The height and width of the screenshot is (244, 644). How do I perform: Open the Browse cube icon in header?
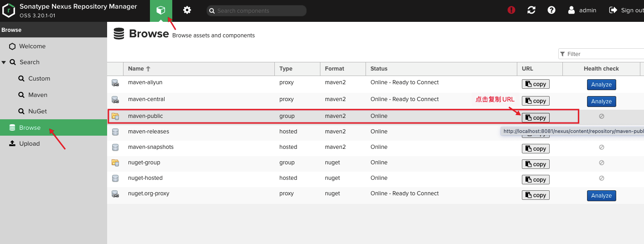coord(161,10)
